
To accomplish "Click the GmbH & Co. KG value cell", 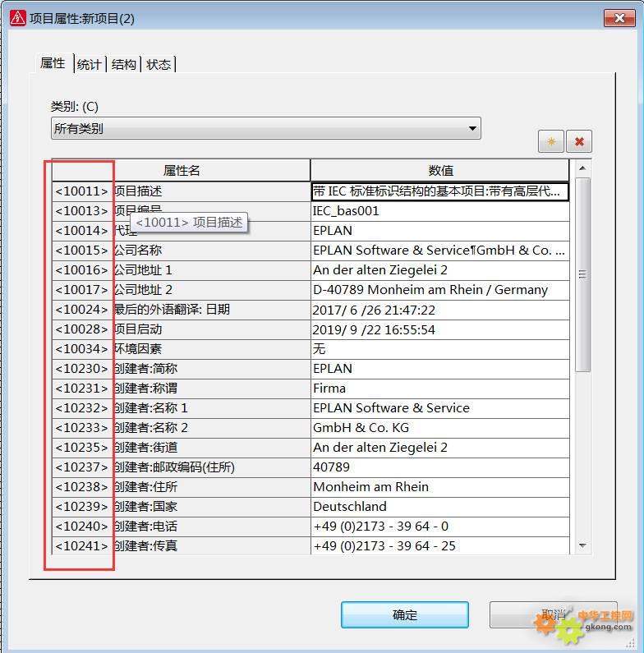I will (x=440, y=428).
